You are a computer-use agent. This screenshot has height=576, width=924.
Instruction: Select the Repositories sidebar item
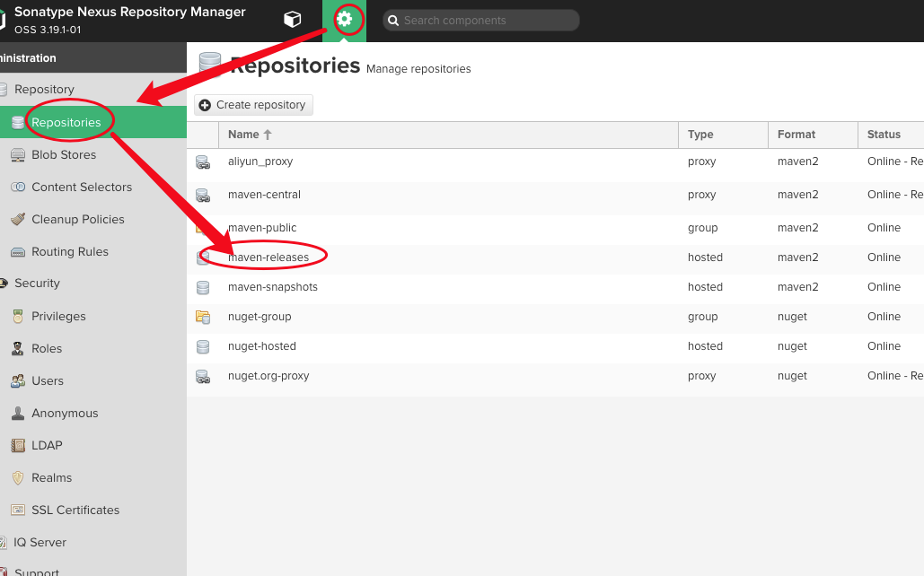click(93, 122)
